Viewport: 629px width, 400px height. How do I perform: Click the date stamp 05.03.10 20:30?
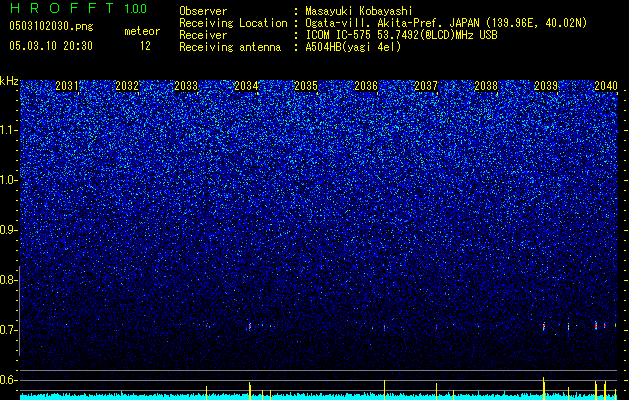pos(51,46)
